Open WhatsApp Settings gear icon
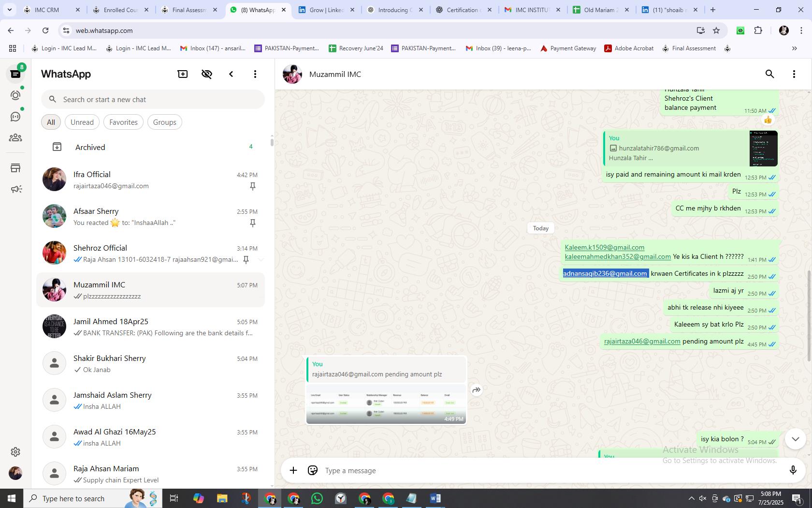This screenshot has width=812, height=508. 15,452
